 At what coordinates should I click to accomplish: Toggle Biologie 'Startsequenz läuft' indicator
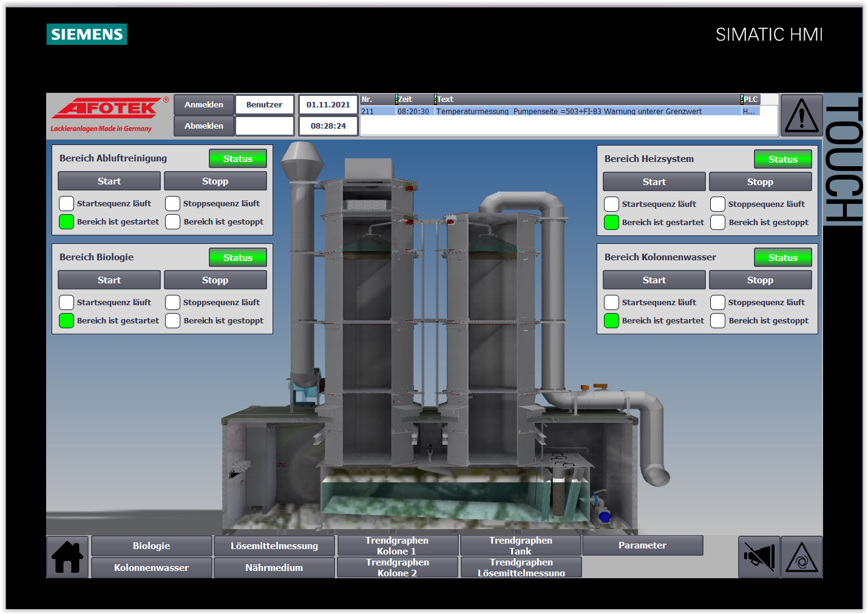click(x=67, y=302)
